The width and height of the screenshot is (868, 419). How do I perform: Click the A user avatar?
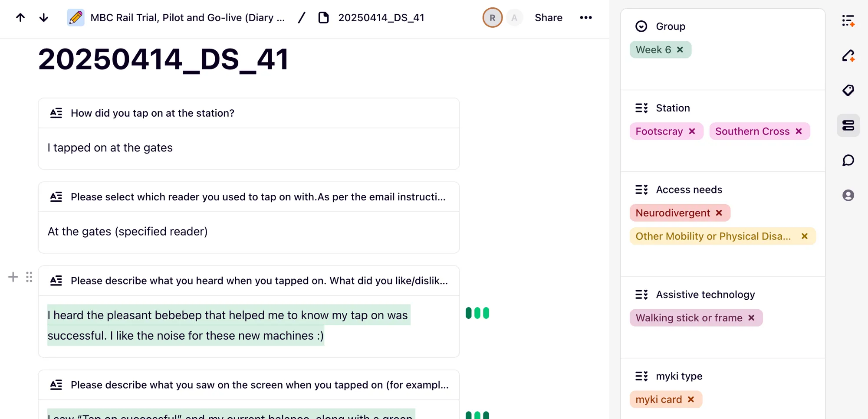click(x=514, y=18)
